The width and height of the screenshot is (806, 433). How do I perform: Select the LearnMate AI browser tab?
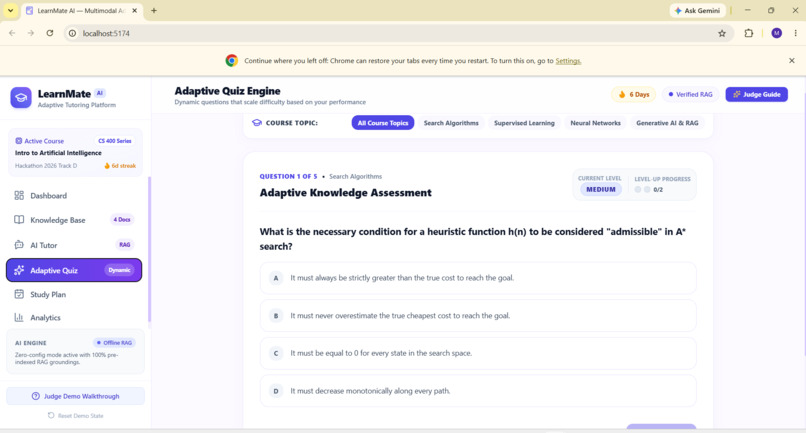tap(82, 10)
